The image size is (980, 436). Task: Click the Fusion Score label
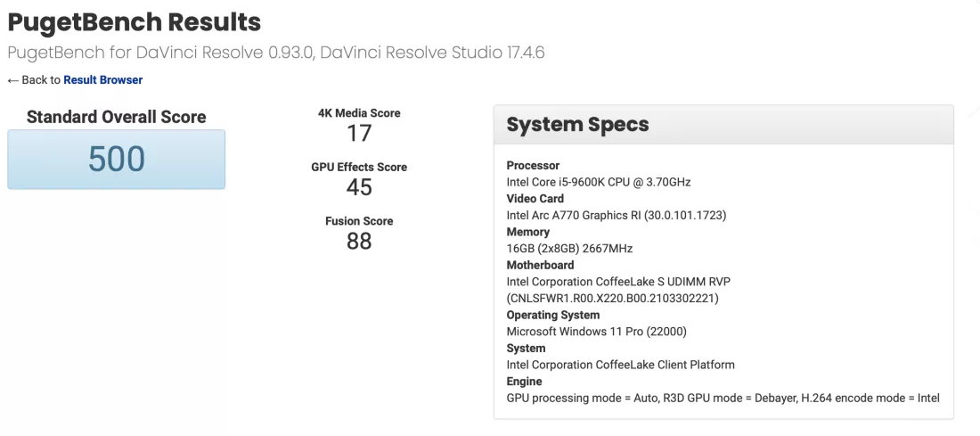coord(359,221)
